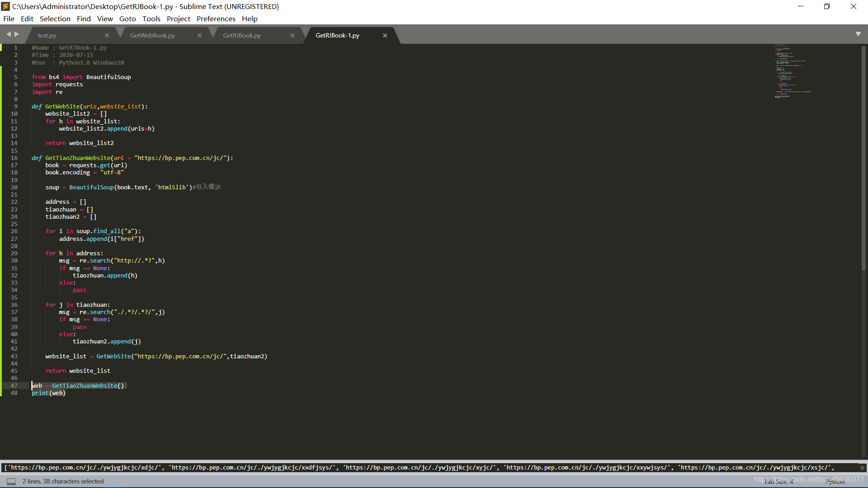Click the 'from bs4 import BeautifulSoup' line
Viewport: 868px width, 488px height.
click(81, 77)
